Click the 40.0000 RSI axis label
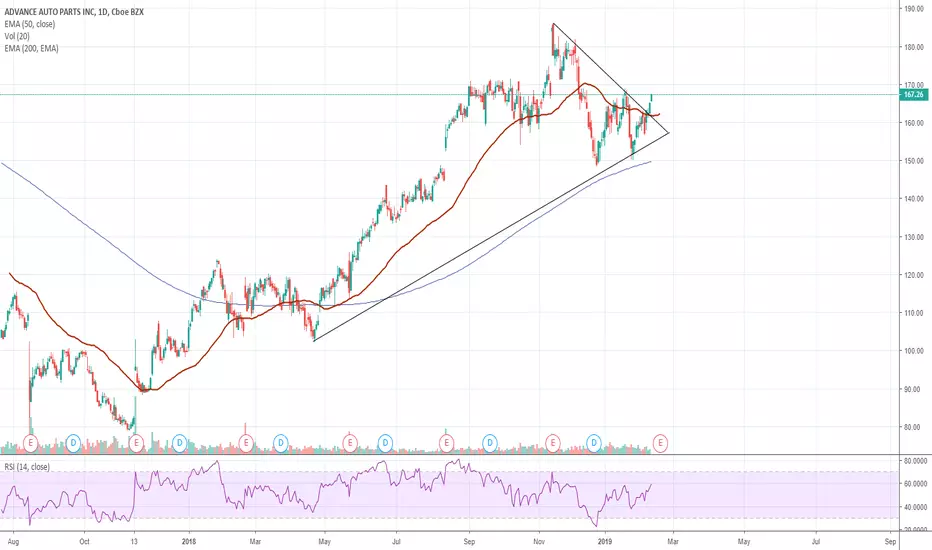 coord(916,507)
